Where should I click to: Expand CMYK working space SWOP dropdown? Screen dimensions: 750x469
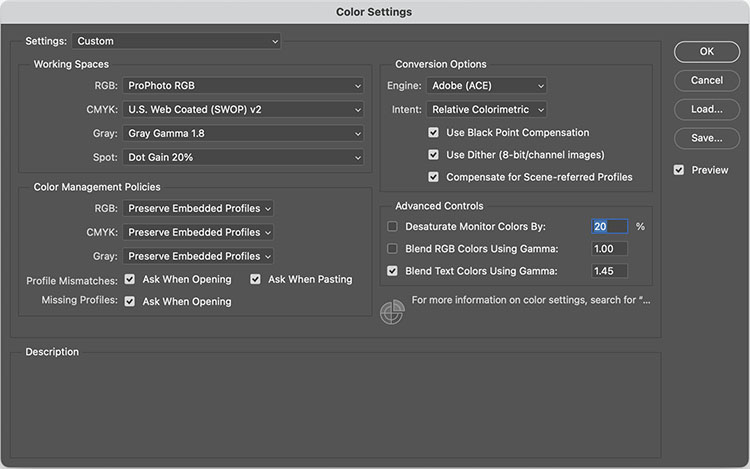click(x=243, y=110)
